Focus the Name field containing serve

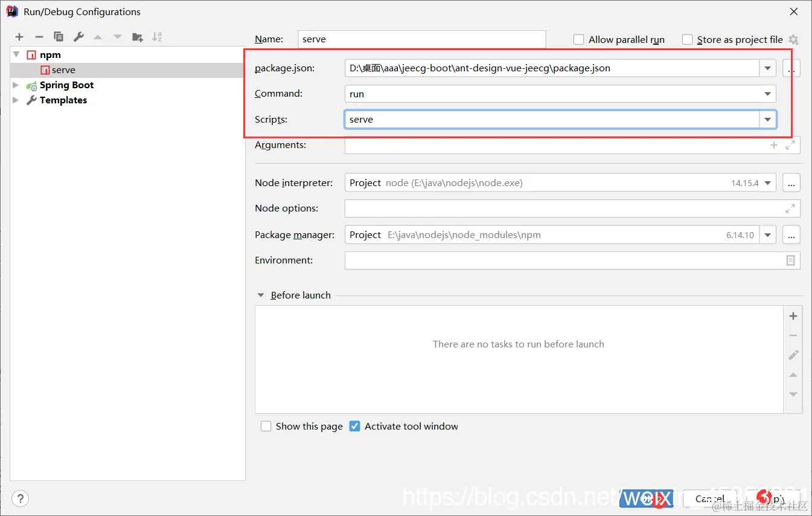point(422,39)
